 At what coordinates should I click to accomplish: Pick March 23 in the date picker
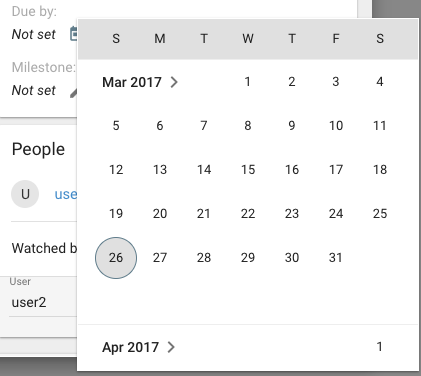(x=292, y=214)
